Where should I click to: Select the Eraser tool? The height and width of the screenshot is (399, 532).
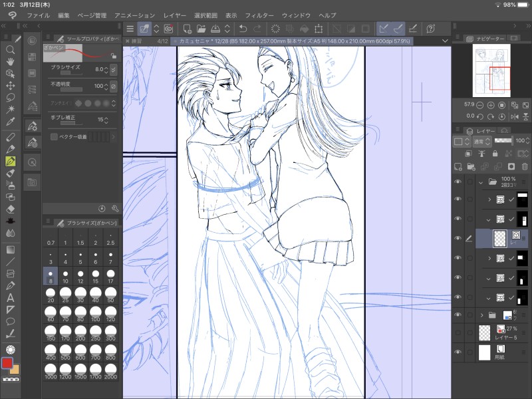point(11,209)
